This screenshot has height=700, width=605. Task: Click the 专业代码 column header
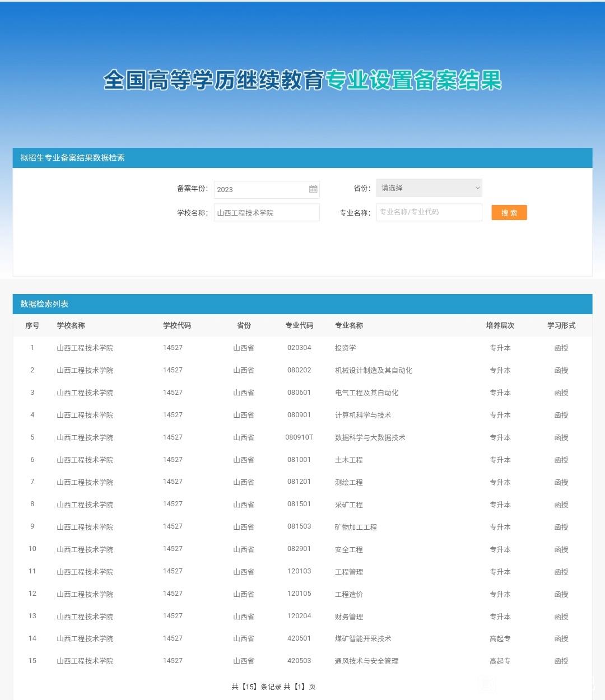(299, 325)
